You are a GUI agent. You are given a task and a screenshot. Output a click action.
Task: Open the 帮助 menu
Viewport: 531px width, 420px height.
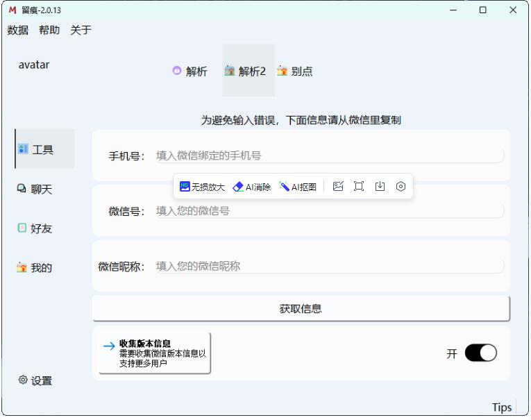coord(49,30)
